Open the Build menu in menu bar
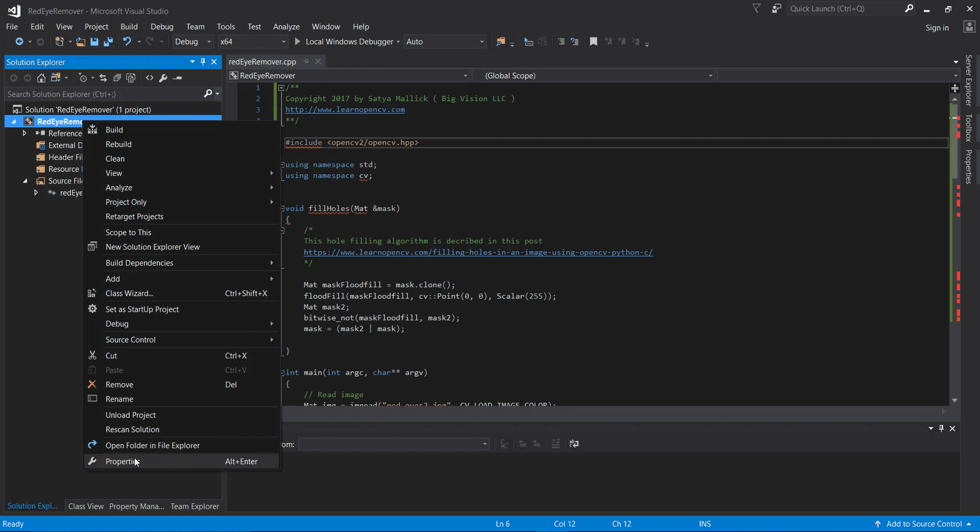 tap(129, 27)
